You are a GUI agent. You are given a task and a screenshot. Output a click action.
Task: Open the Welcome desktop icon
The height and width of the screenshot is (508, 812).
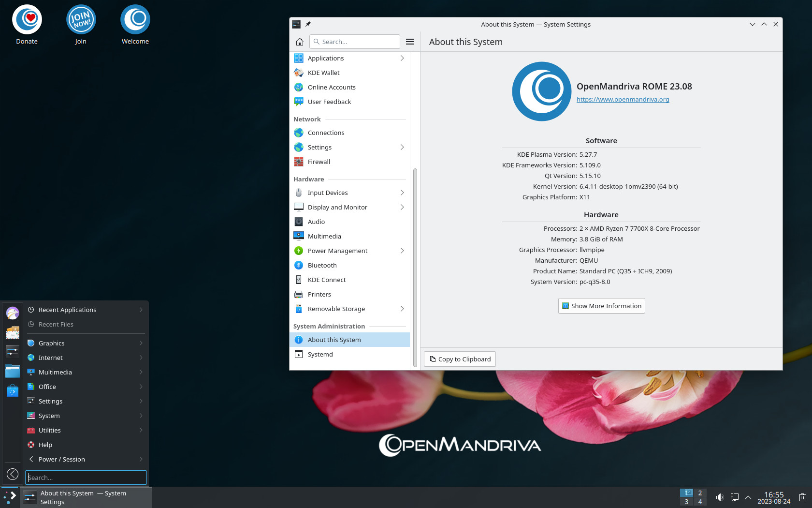click(x=135, y=25)
